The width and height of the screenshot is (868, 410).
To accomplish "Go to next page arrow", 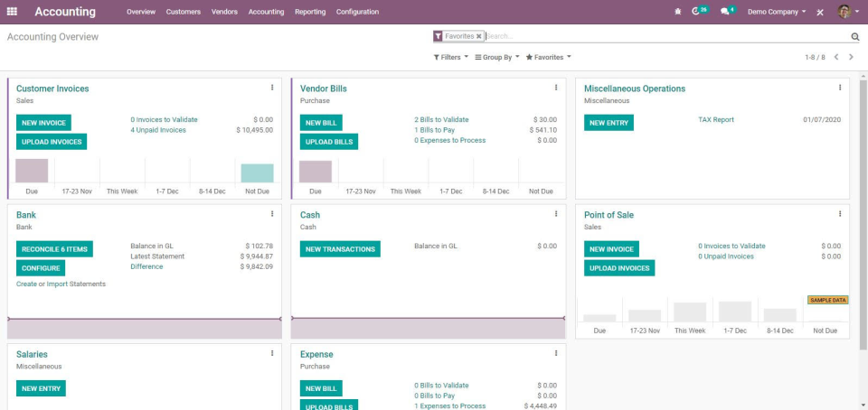I will (851, 57).
